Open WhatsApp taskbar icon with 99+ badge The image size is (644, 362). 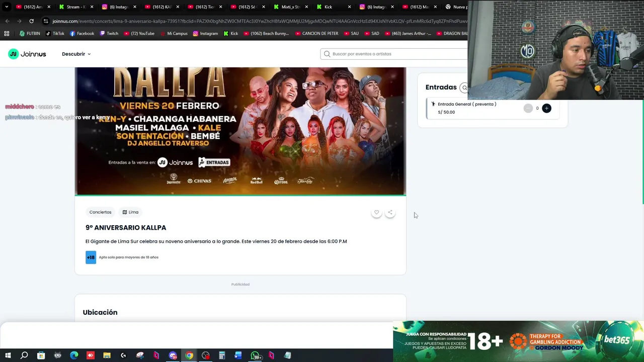pos(256,355)
